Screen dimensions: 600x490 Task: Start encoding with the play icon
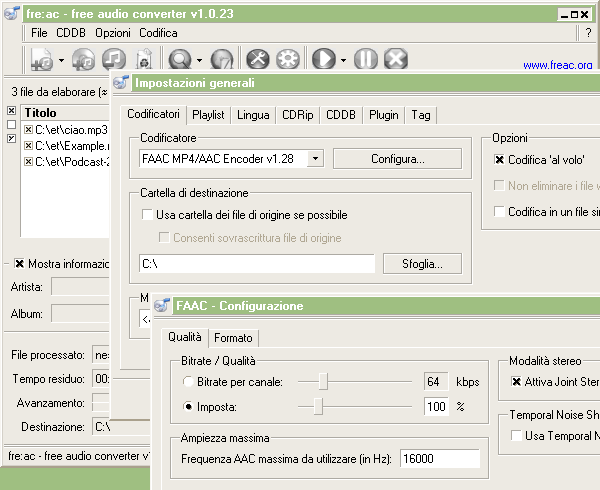[323, 60]
